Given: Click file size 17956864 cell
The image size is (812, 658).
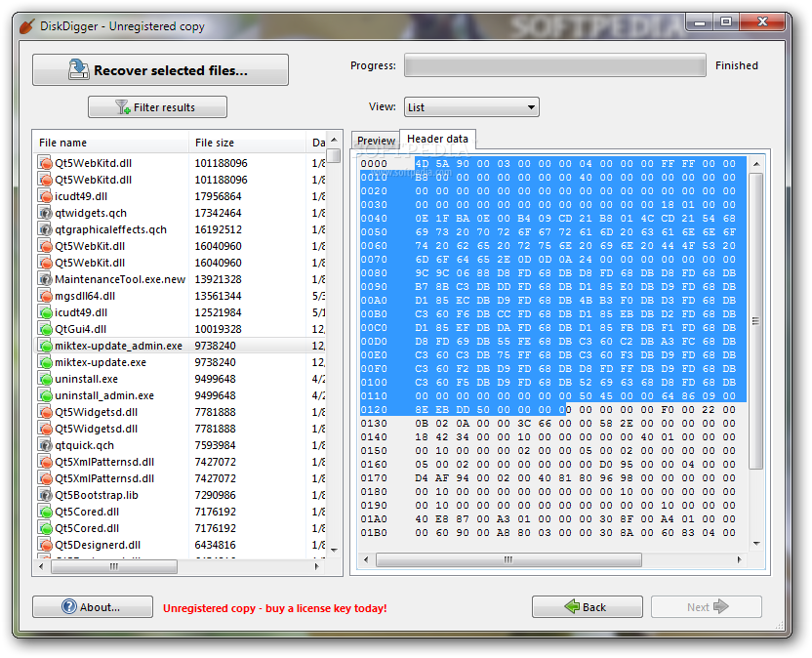Looking at the screenshot, I should (218, 196).
